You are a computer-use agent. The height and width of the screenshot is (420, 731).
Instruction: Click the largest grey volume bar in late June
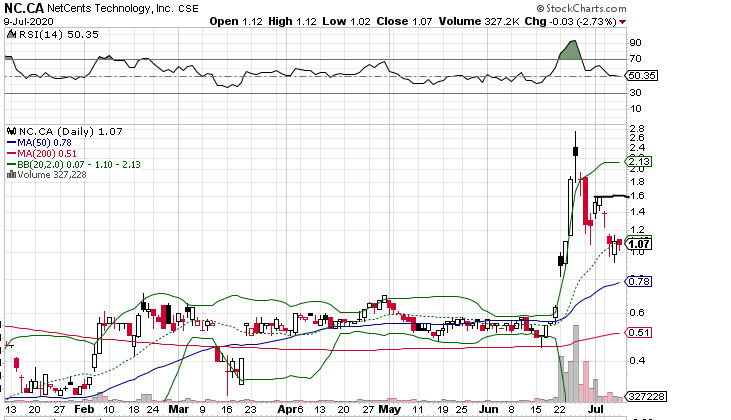pos(576,364)
